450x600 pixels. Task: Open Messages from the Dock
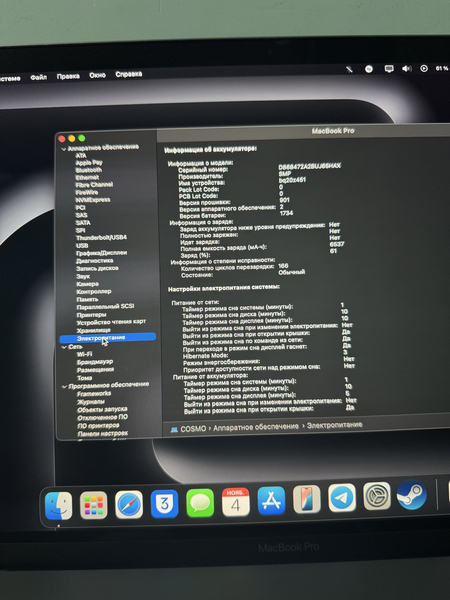pos(200,503)
